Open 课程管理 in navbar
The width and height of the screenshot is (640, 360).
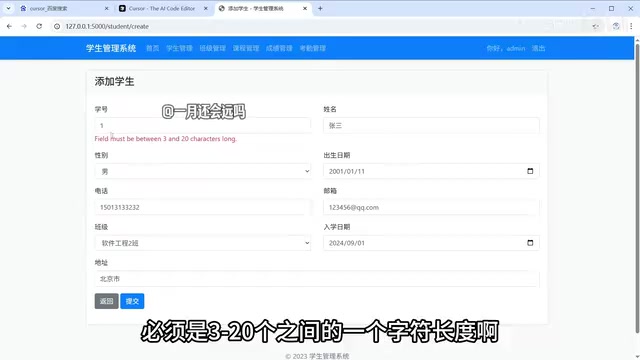246,48
